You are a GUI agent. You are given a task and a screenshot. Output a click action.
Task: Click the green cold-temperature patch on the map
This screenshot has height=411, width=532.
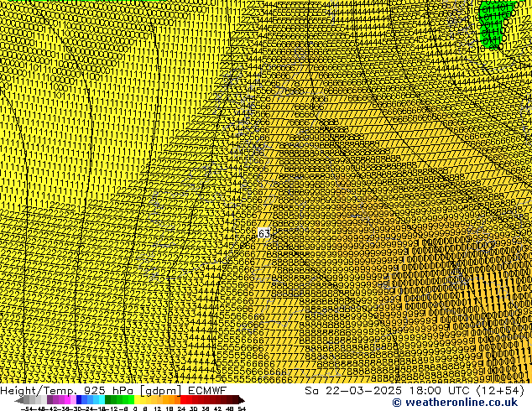[x=492, y=23]
